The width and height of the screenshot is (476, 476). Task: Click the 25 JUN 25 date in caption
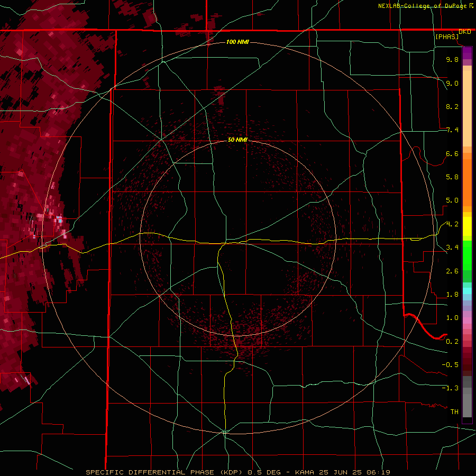click(x=339, y=472)
